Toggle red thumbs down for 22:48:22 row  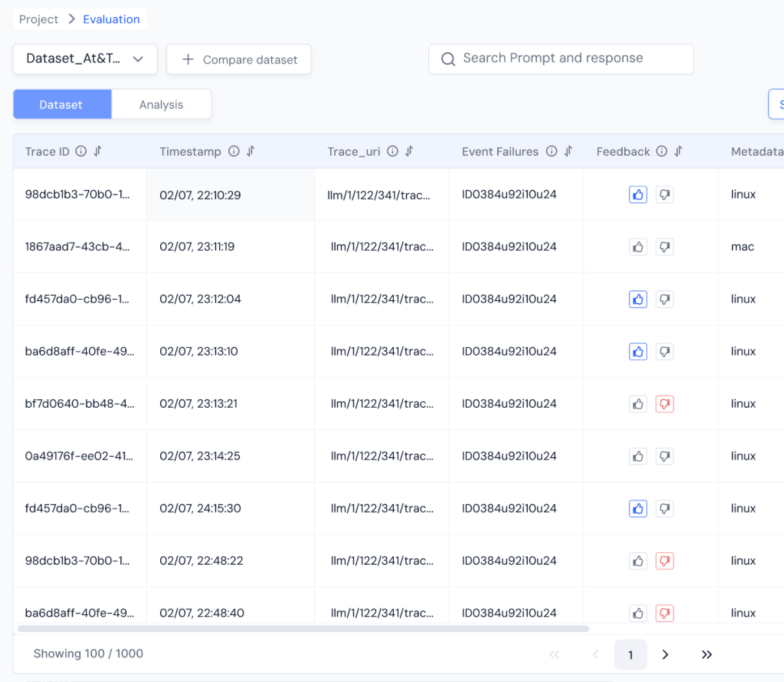(x=665, y=561)
